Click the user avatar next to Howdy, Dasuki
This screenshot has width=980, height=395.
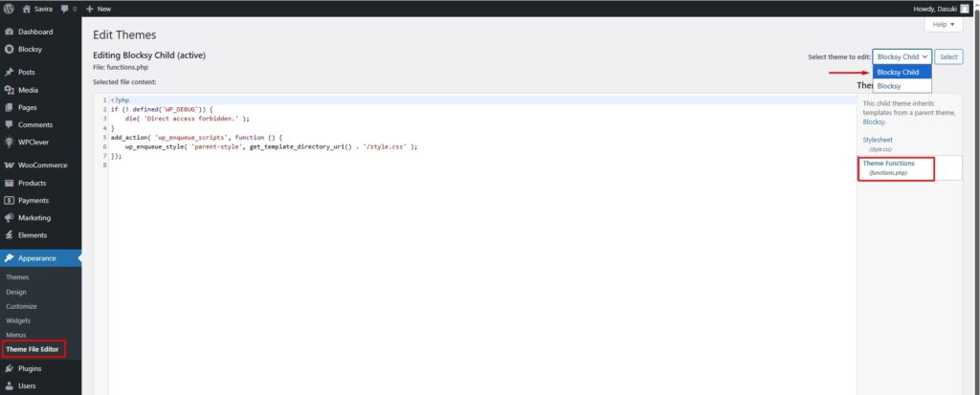pos(965,9)
